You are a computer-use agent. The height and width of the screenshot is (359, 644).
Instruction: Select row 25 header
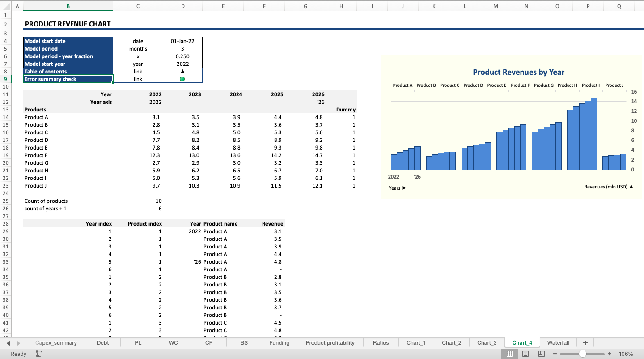pyautogui.click(x=5, y=201)
